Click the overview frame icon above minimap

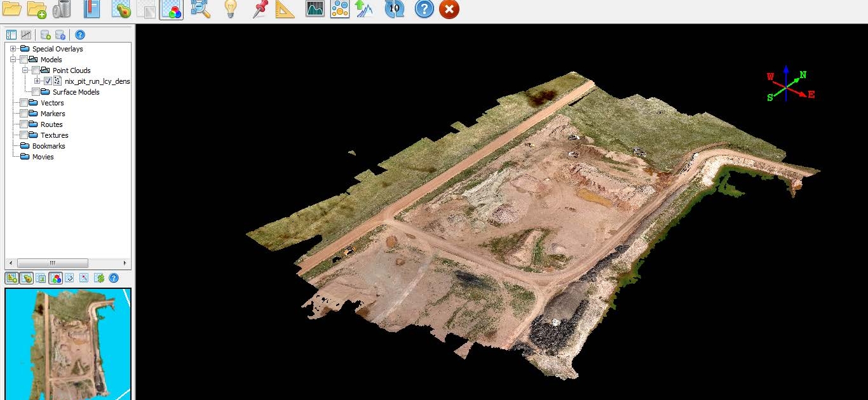[41, 277]
